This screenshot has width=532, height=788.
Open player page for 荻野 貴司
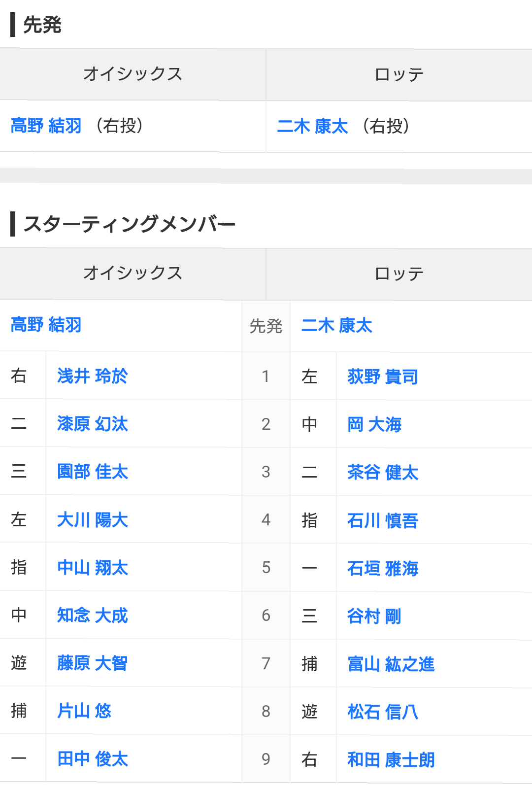[x=383, y=377]
